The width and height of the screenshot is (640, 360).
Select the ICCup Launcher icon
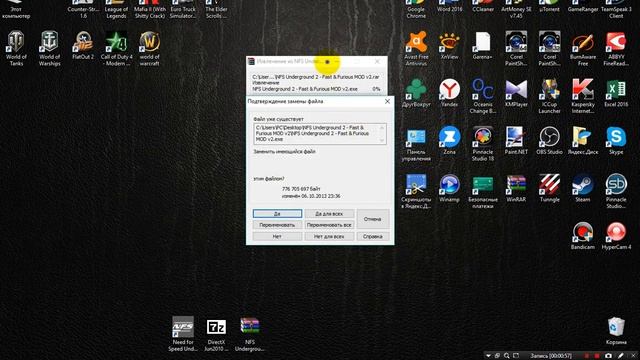point(549,97)
